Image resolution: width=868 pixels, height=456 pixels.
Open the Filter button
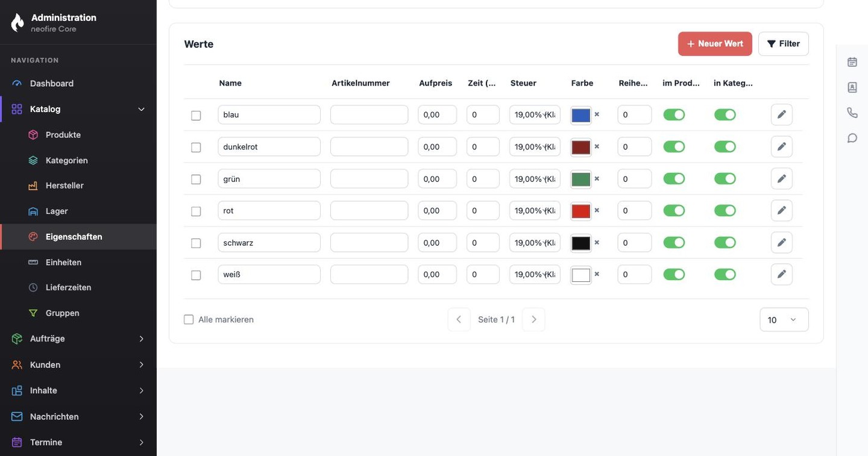coord(784,44)
